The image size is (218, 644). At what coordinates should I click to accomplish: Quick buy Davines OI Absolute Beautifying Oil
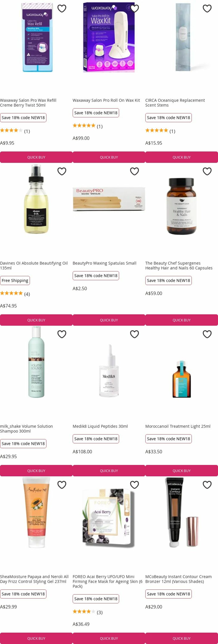(x=36, y=320)
